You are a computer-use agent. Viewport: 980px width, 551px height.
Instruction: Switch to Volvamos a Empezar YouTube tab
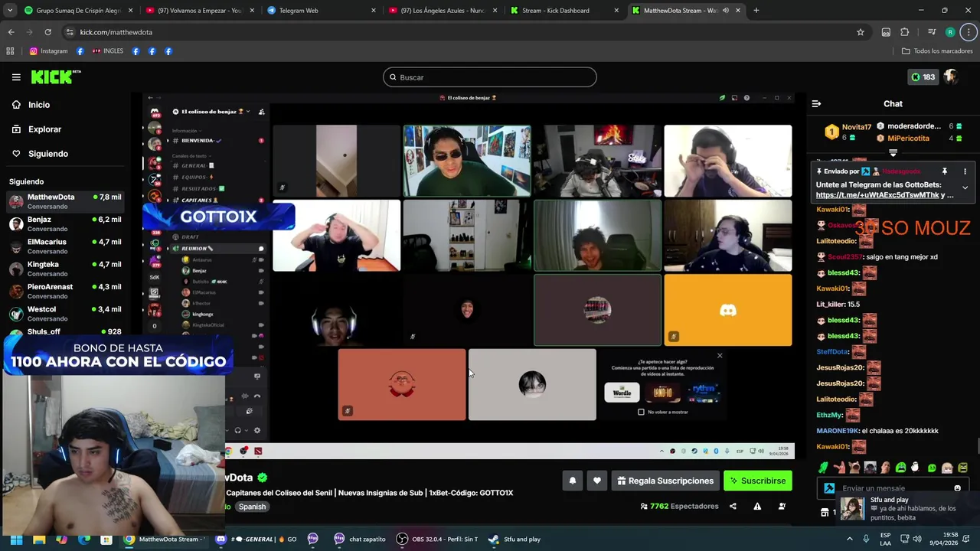201,11
